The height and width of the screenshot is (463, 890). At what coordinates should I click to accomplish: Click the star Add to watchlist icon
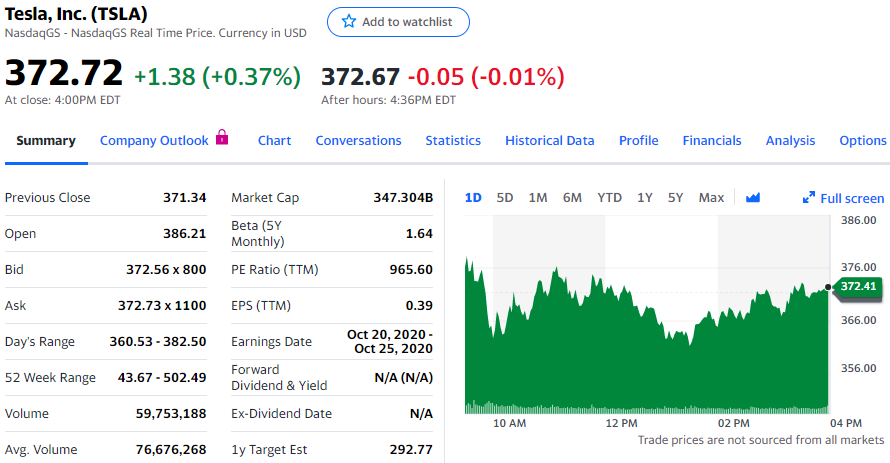pyautogui.click(x=349, y=22)
